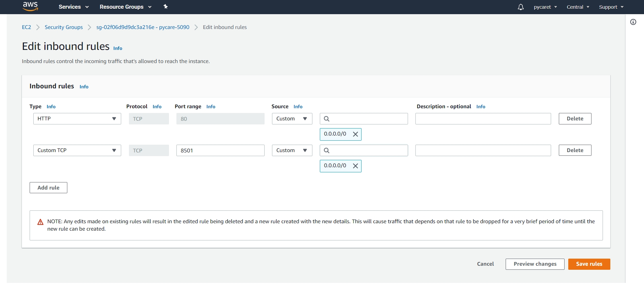
Task: Open the HTTP type dropdown
Action: pyautogui.click(x=77, y=119)
